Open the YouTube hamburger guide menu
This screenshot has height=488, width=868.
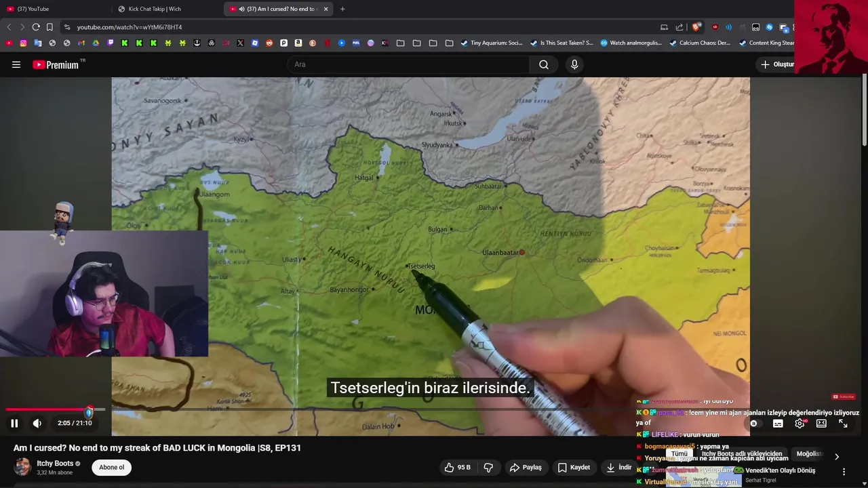pyautogui.click(x=16, y=64)
